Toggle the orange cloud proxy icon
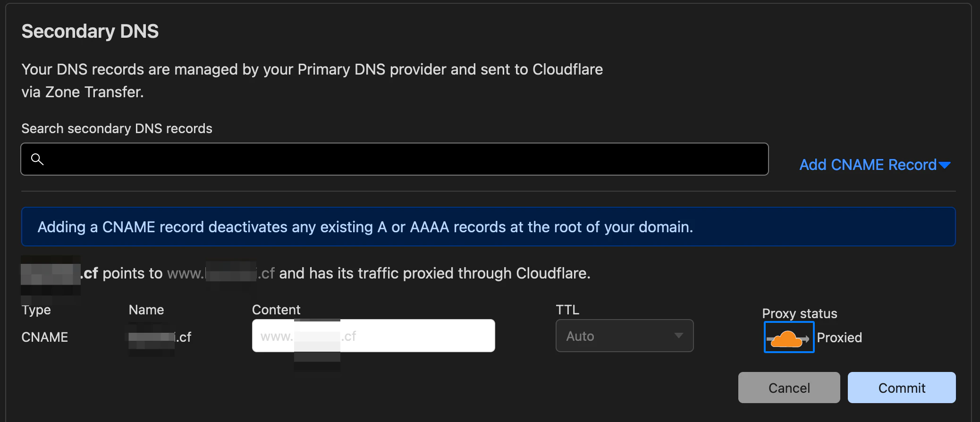This screenshot has height=422, width=980. tap(789, 337)
